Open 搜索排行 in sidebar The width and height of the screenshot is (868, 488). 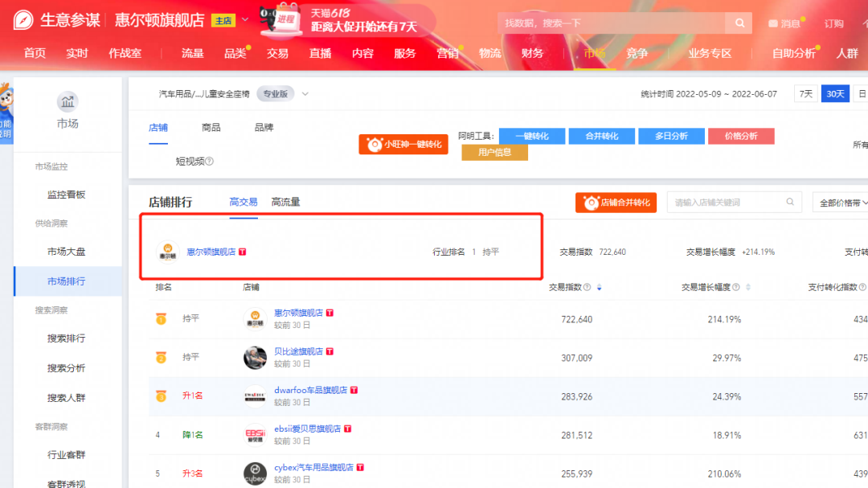tap(67, 338)
